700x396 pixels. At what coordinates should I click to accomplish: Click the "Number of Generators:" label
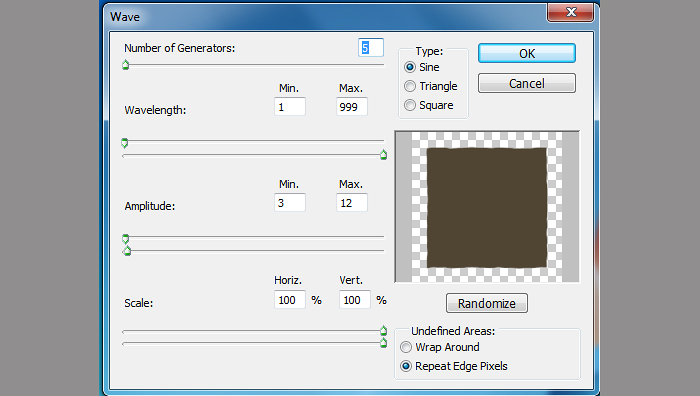(x=179, y=48)
